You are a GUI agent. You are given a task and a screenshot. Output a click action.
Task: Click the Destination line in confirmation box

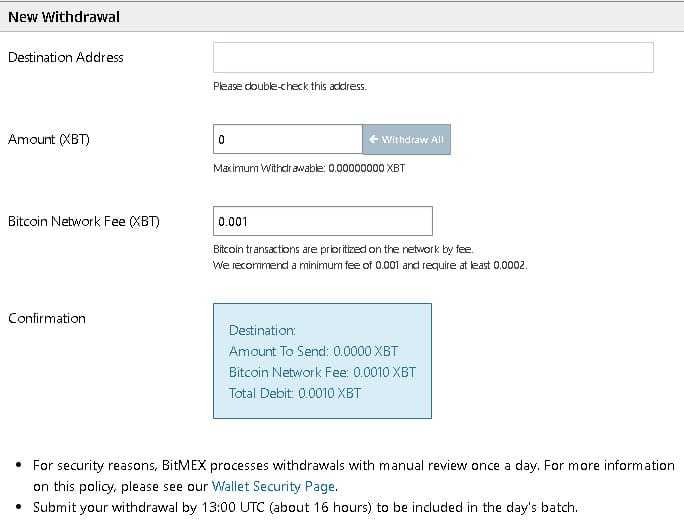[x=262, y=330]
